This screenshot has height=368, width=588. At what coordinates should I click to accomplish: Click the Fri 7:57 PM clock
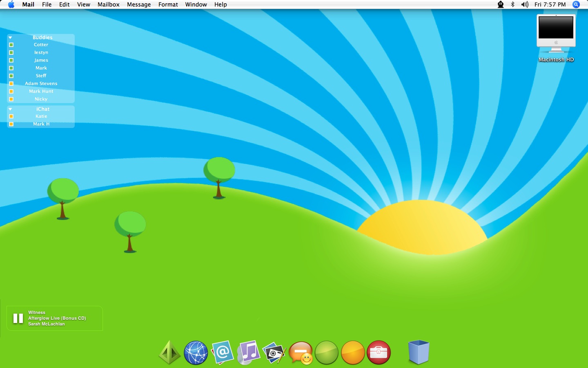[550, 4]
